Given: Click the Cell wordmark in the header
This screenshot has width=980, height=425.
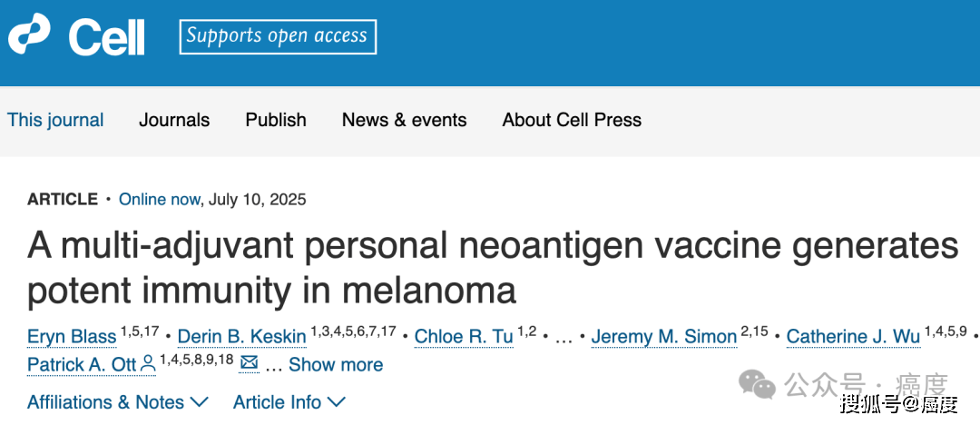Looking at the screenshot, I should coord(106,37).
